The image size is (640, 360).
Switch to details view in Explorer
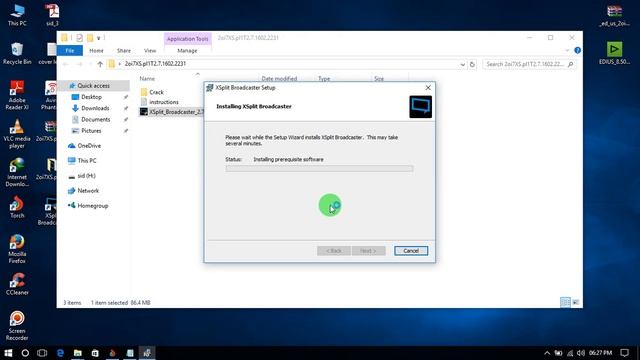(565, 302)
